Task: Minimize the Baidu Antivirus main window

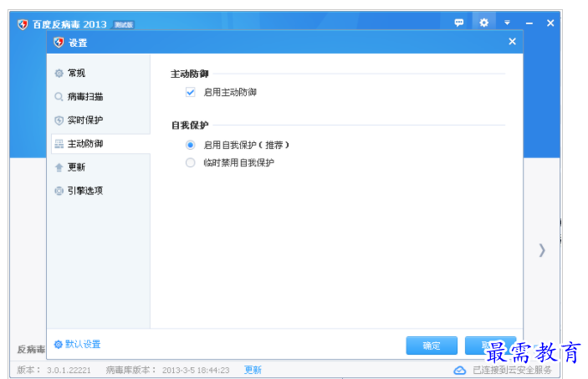Action: (x=529, y=23)
